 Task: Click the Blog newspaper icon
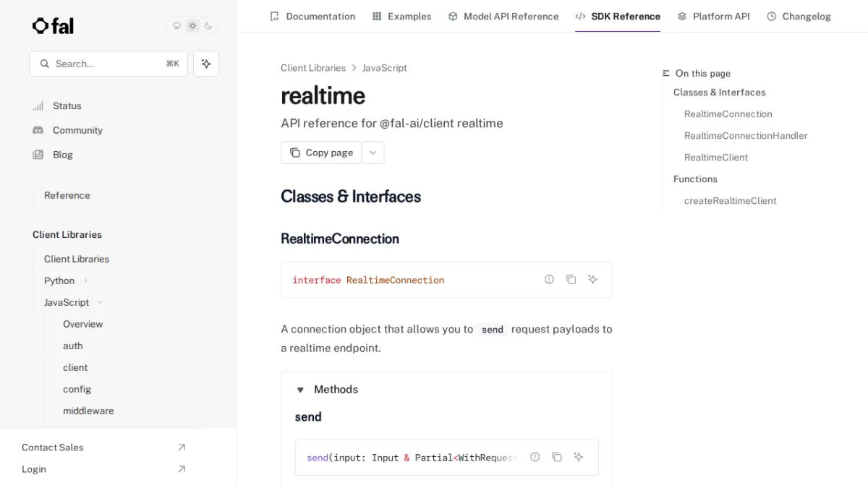38,155
